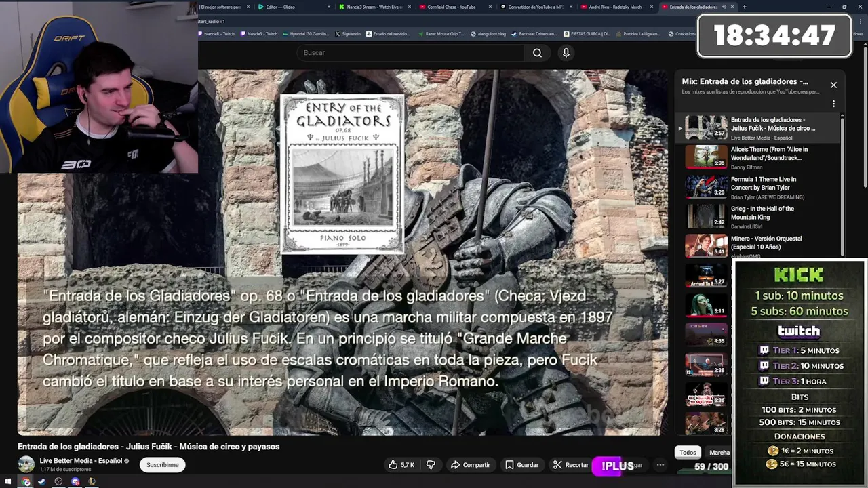
Task: Click the 5:11 duration playlist thumbnail
Action: click(706, 305)
